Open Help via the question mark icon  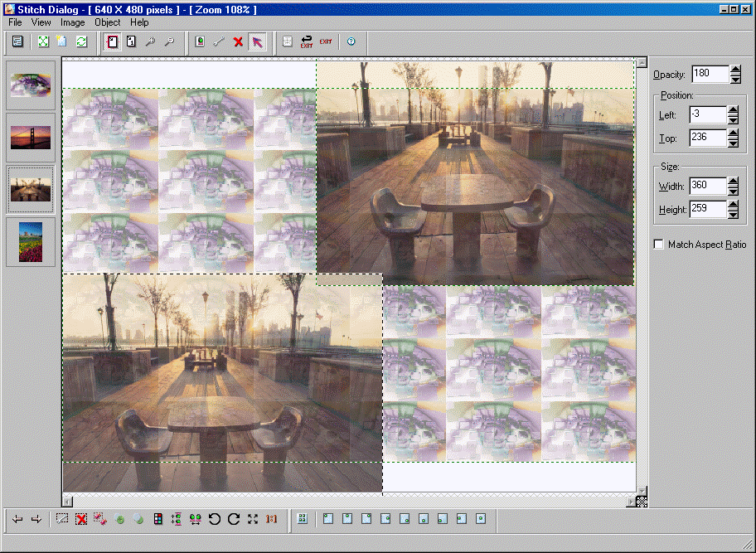[351, 41]
